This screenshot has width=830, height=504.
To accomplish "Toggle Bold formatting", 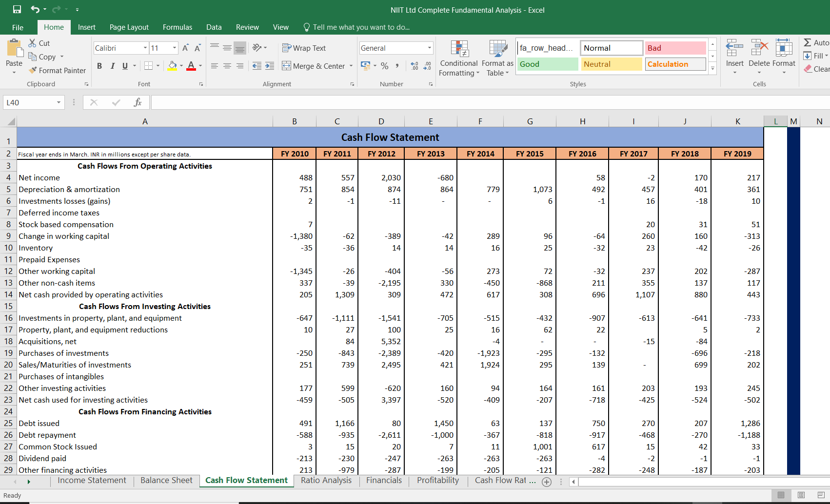I will point(99,66).
